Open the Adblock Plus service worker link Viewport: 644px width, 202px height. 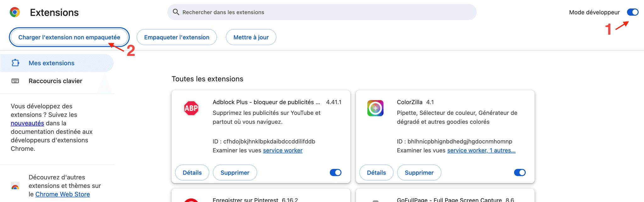point(283,150)
